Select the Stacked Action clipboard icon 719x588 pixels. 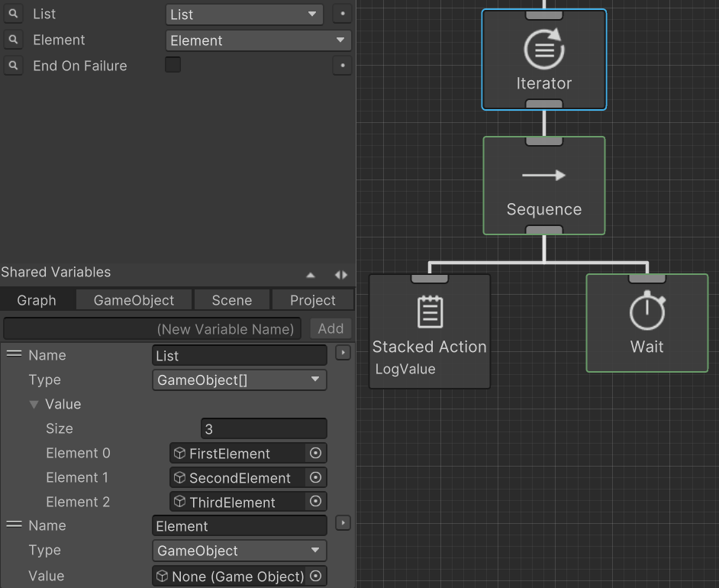[429, 312]
